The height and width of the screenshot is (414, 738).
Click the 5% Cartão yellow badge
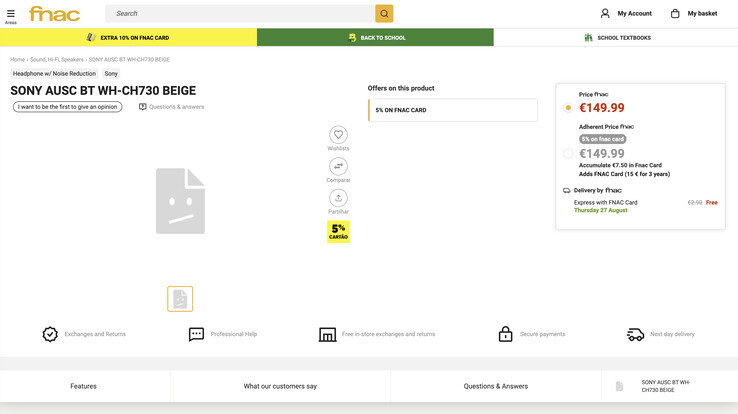point(338,231)
